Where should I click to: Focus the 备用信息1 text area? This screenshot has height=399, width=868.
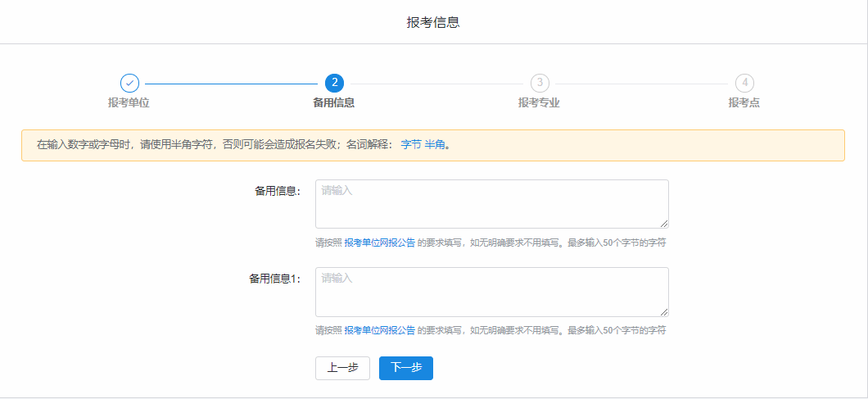(x=491, y=292)
